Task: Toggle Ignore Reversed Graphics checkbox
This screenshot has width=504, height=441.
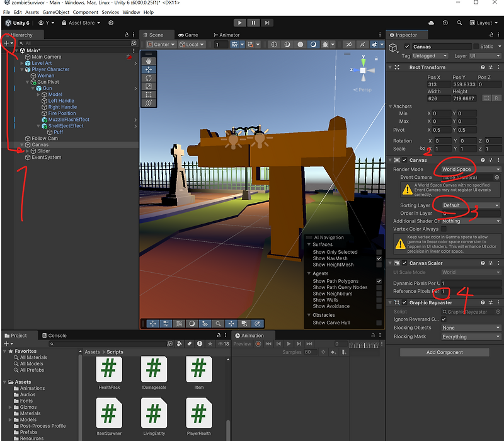Action: click(x=444, y=319)
